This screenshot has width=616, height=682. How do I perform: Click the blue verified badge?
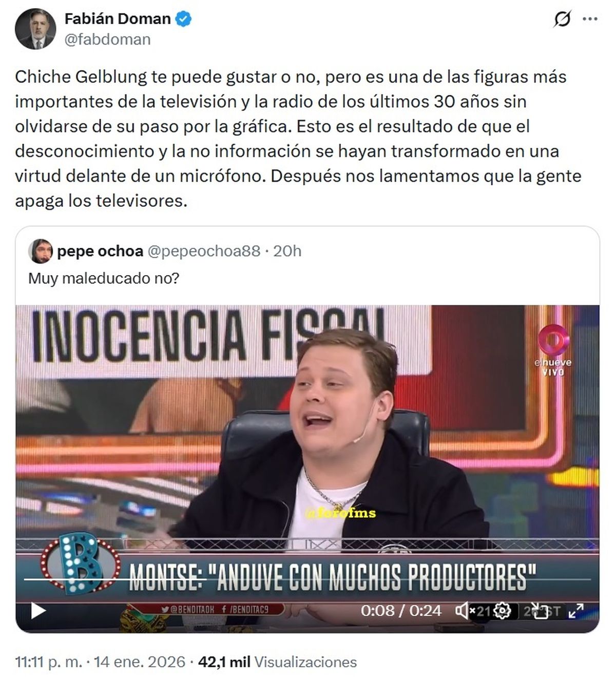184,19
